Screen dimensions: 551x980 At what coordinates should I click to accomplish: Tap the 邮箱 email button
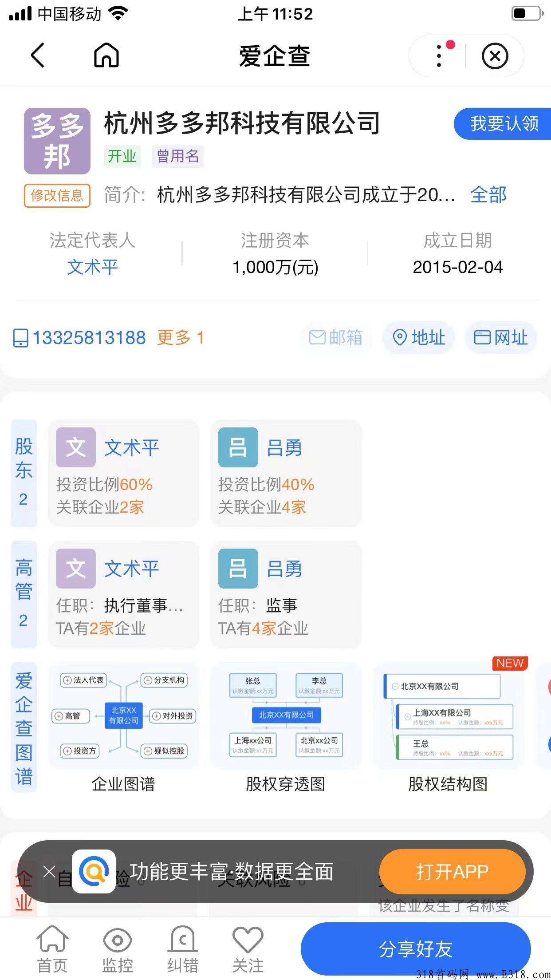coord(336,338)
